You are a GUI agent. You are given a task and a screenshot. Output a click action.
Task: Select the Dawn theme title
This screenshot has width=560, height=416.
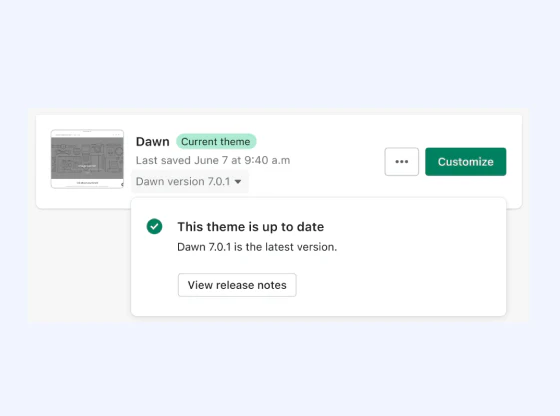click(152, 141)
